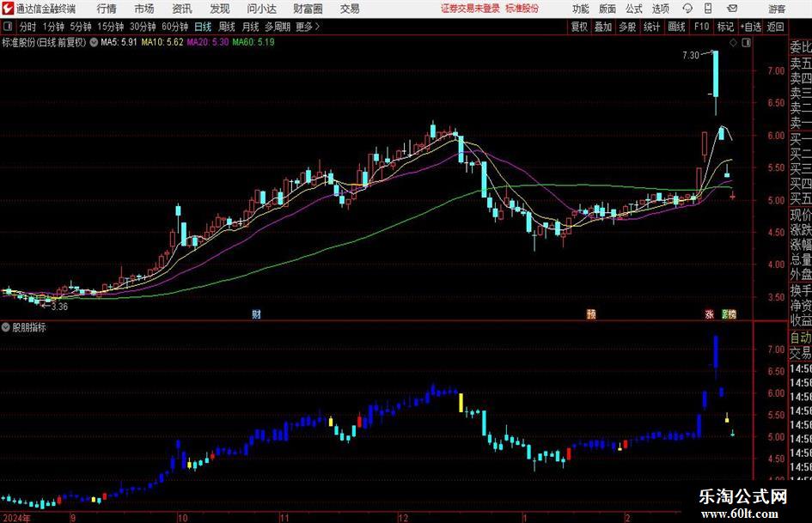
Task: Open the F10 company info button
Action: [701, 27]
